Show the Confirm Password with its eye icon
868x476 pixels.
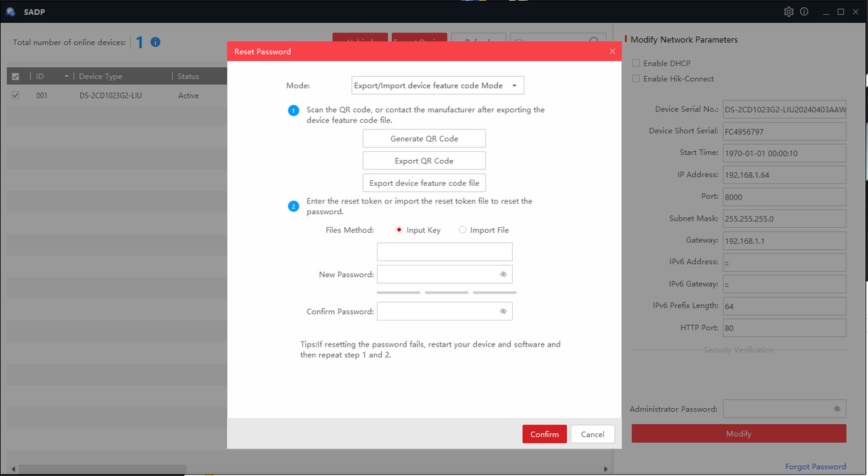(503, 311)
